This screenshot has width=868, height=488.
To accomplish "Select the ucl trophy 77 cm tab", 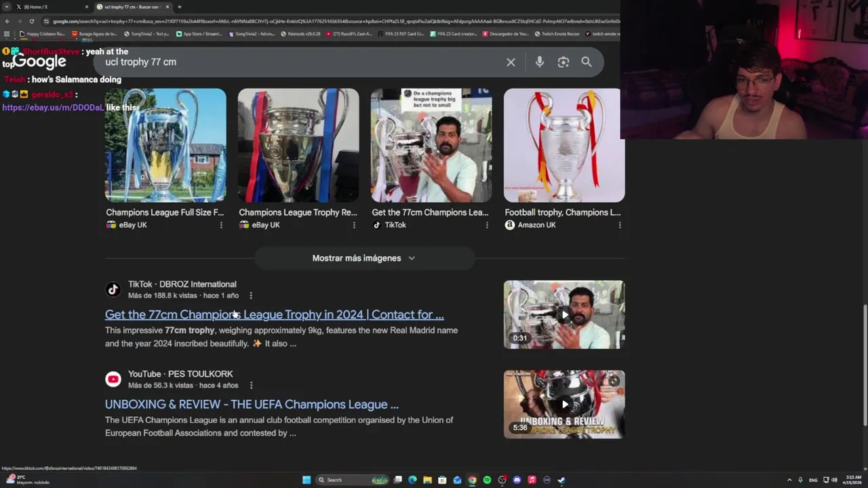I will (x=133, y=7).
